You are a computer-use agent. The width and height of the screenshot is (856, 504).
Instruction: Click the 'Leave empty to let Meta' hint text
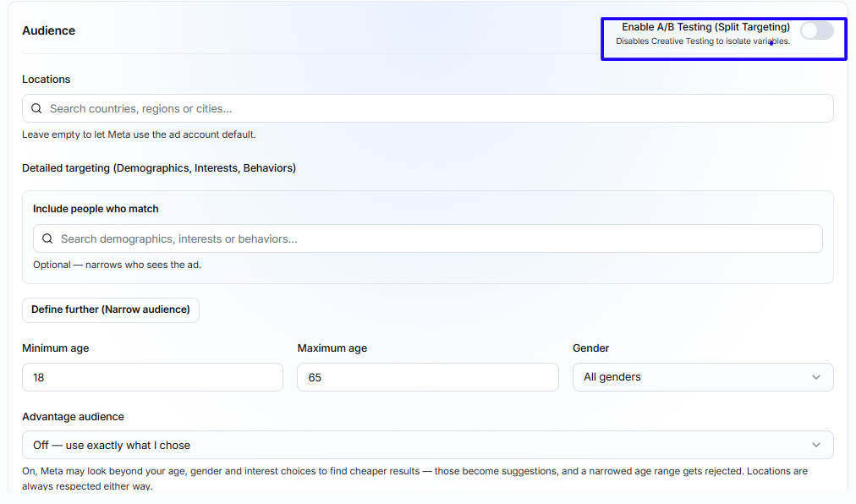(139, 134)
